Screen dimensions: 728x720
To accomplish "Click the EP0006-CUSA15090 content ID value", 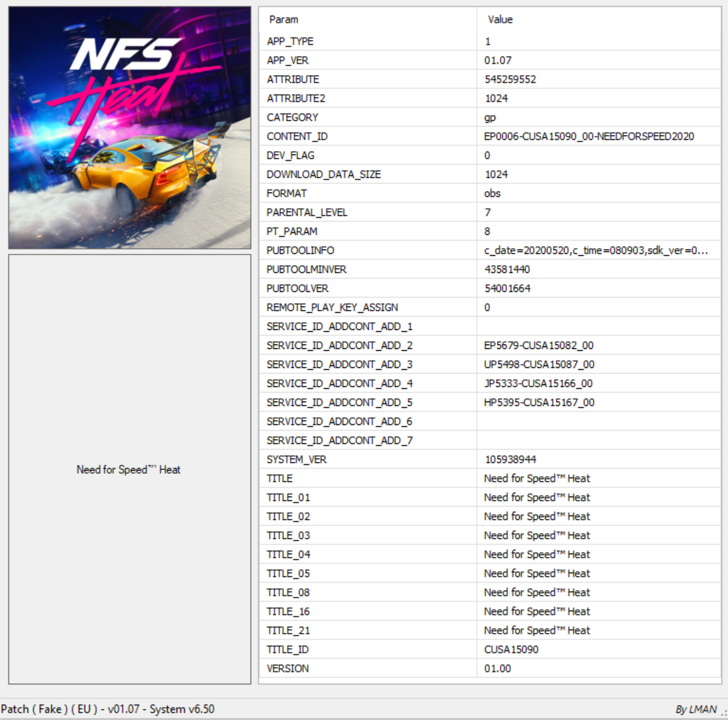I will coord(589,136).
